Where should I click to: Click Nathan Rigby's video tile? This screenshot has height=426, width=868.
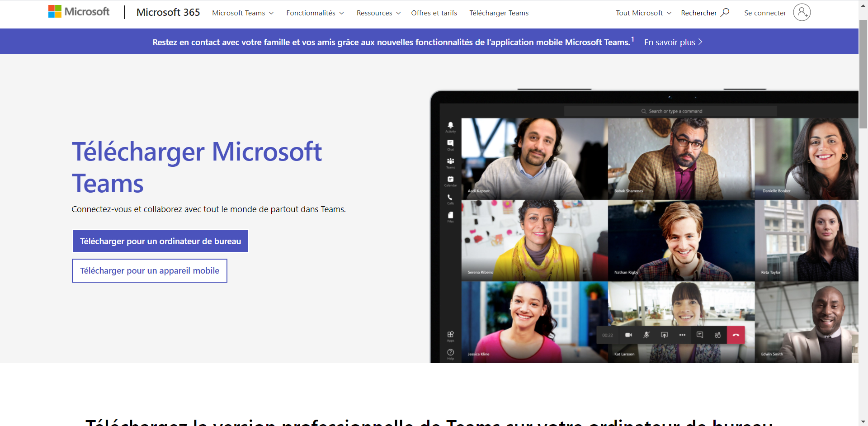(681, 241)
